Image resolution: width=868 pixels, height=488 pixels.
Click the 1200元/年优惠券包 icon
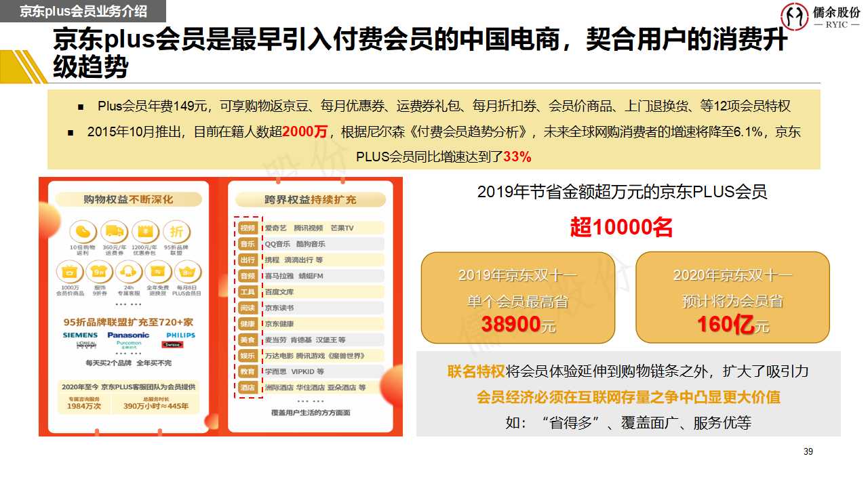click(145, 231)
